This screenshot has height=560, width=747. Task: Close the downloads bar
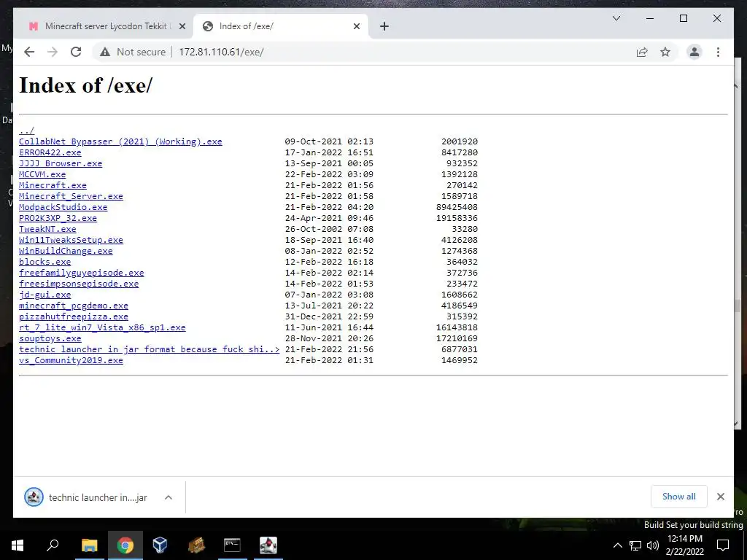pos(720,497)
